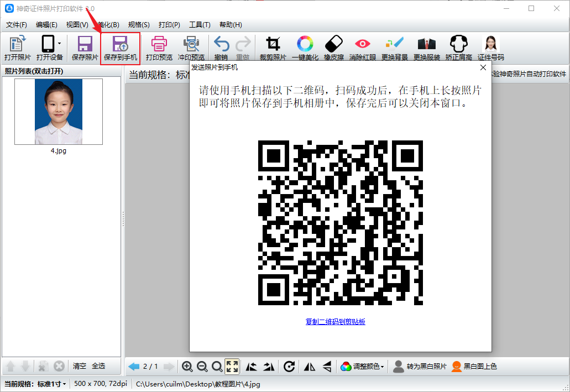Screen dimensions: 570x392
Task: Redo with the 重做 arrow
Action: 243,48
